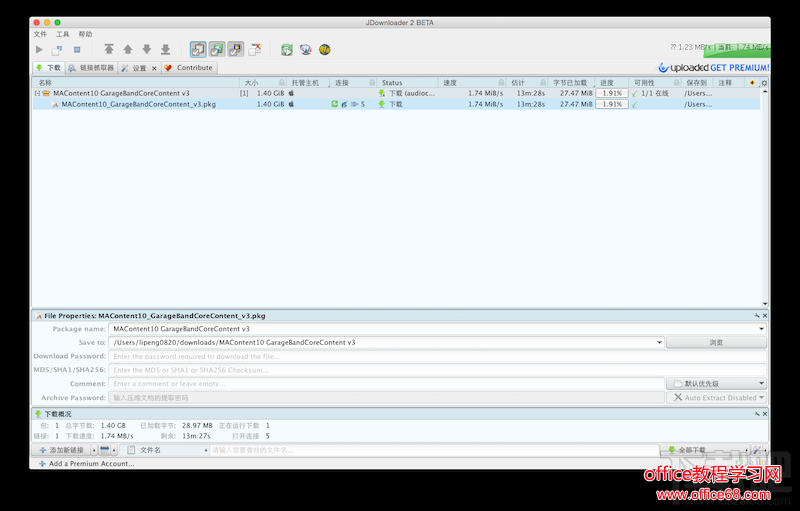Focus the MD5/SHA1/SHA256 checksum field
The image size is (800, 511).
[x=437, y=370]
